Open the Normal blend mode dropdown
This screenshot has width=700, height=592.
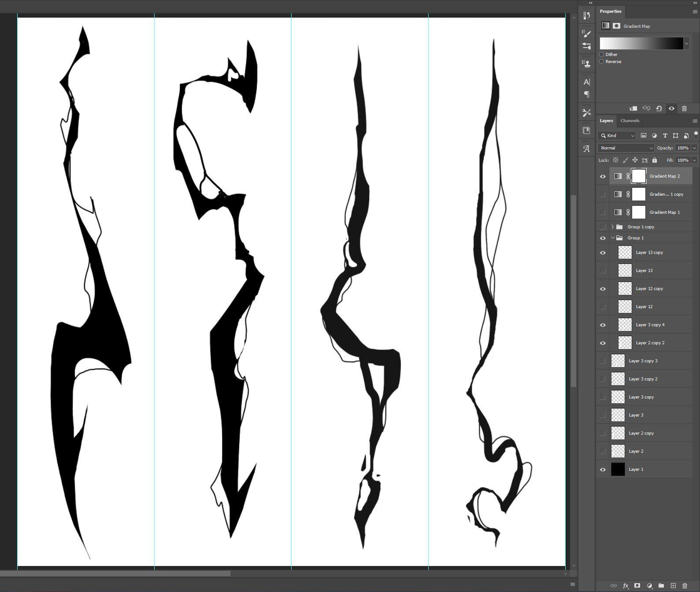(x=626, y=148)
